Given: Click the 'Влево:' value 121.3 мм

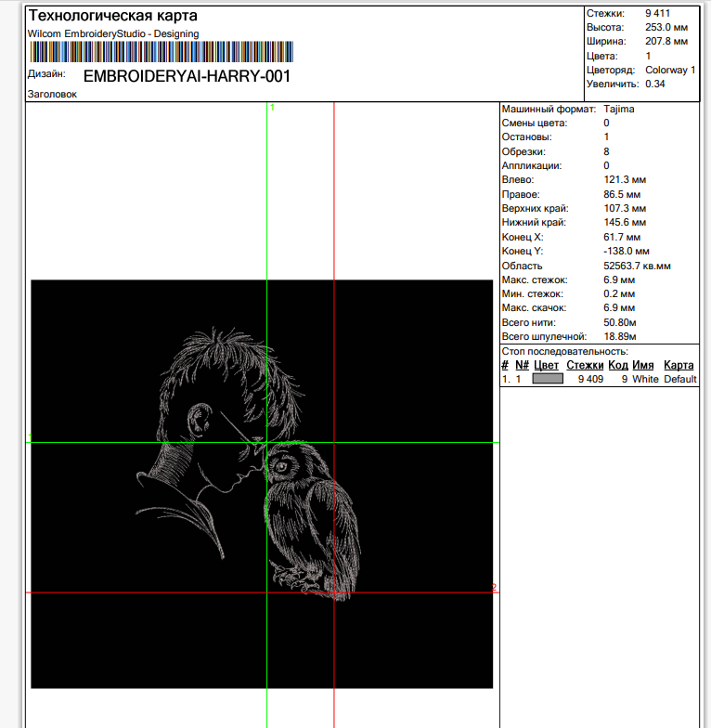Looking at the screenshot, I should pyautogui.click(x=625, y=180).
